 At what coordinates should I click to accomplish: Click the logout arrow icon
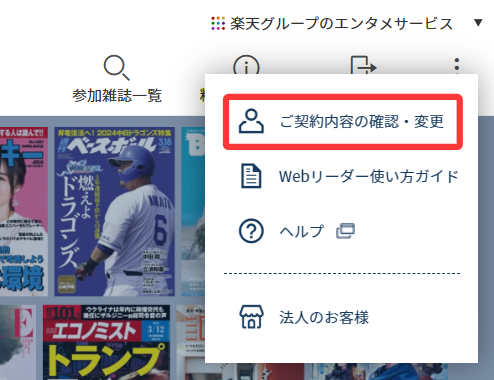(363, 65)
